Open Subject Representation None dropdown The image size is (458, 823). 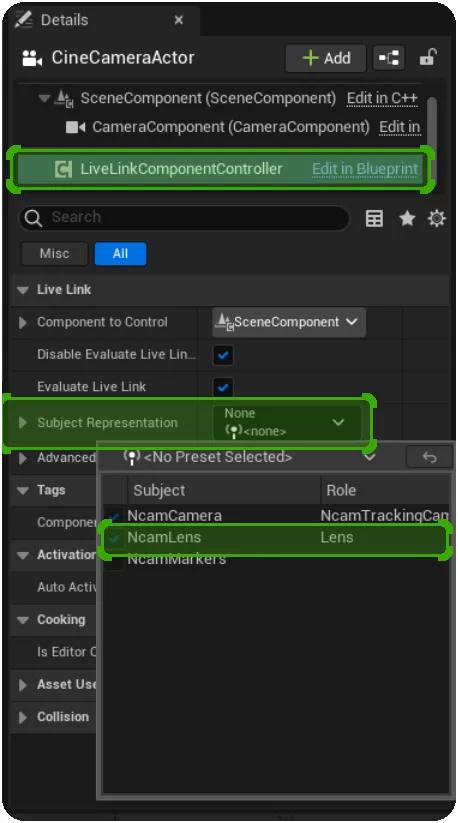coord(286,423)
